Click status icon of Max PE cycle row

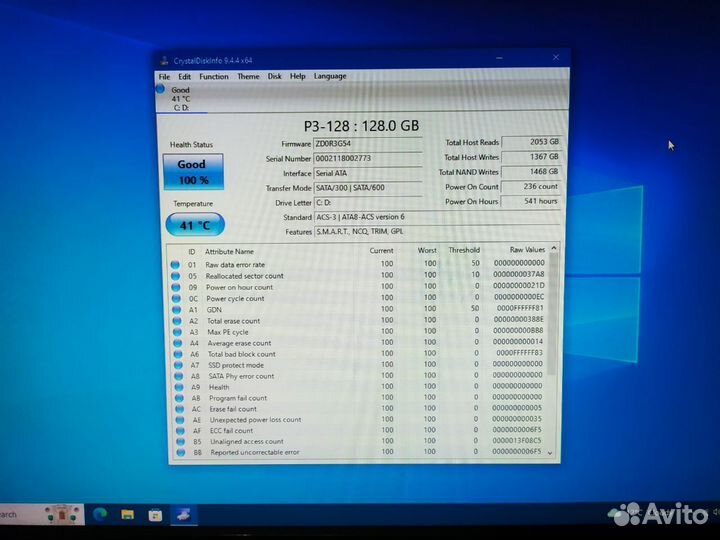click(177, 332)
